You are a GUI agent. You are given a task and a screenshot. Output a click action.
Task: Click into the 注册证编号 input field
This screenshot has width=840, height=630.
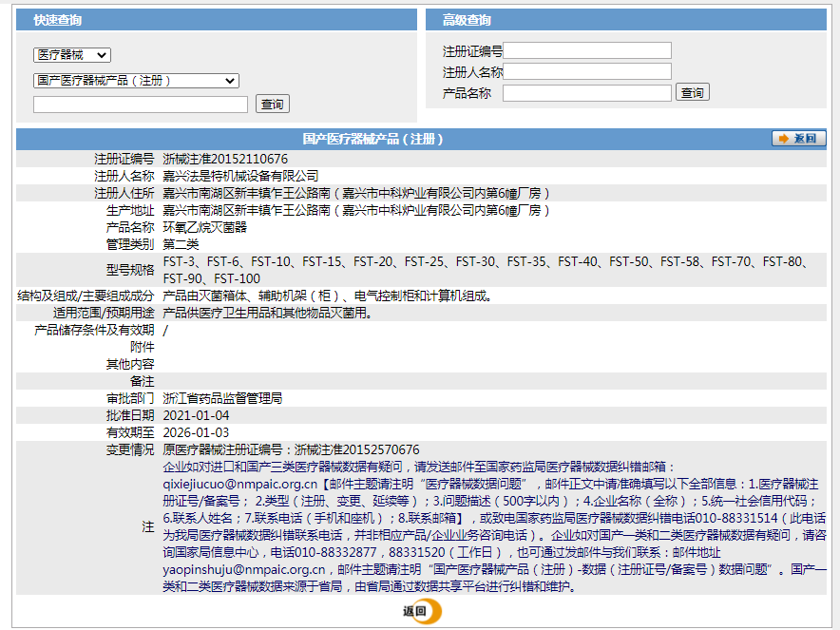tap(587, 50)
